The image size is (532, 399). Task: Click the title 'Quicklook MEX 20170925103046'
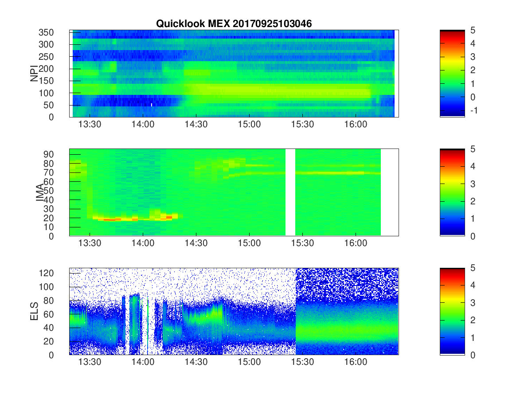pyautogui.click(x=234, y=24)
